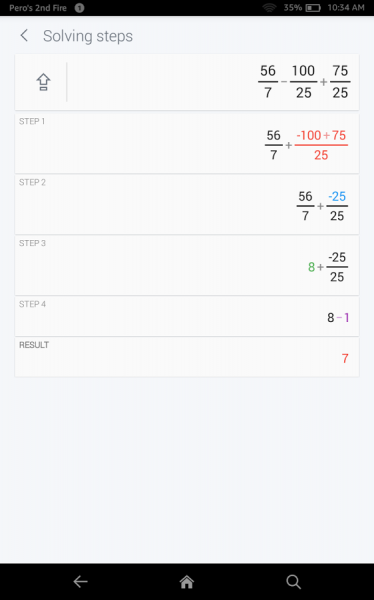Tap the Solving steps title

(88, 36)
